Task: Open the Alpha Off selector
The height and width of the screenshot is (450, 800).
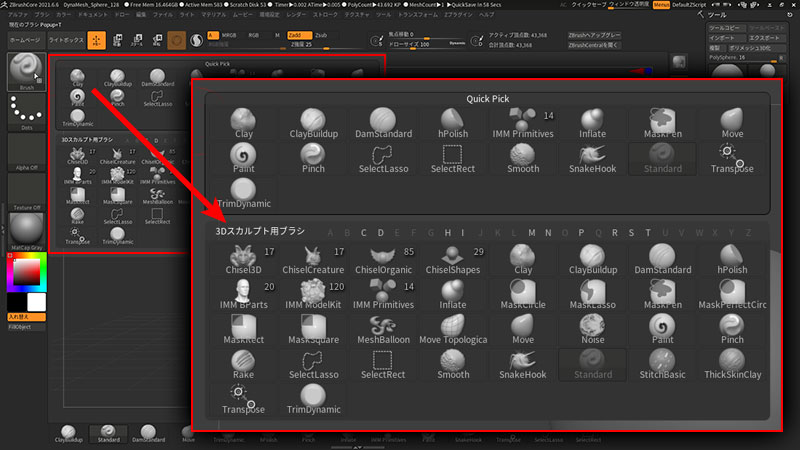Action: [x=27, y=152]
